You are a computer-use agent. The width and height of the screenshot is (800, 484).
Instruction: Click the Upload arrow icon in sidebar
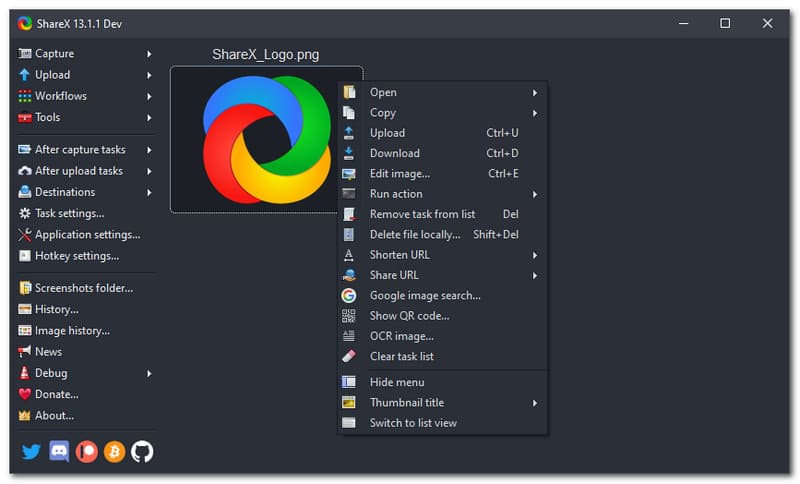(x=24, y=75)
